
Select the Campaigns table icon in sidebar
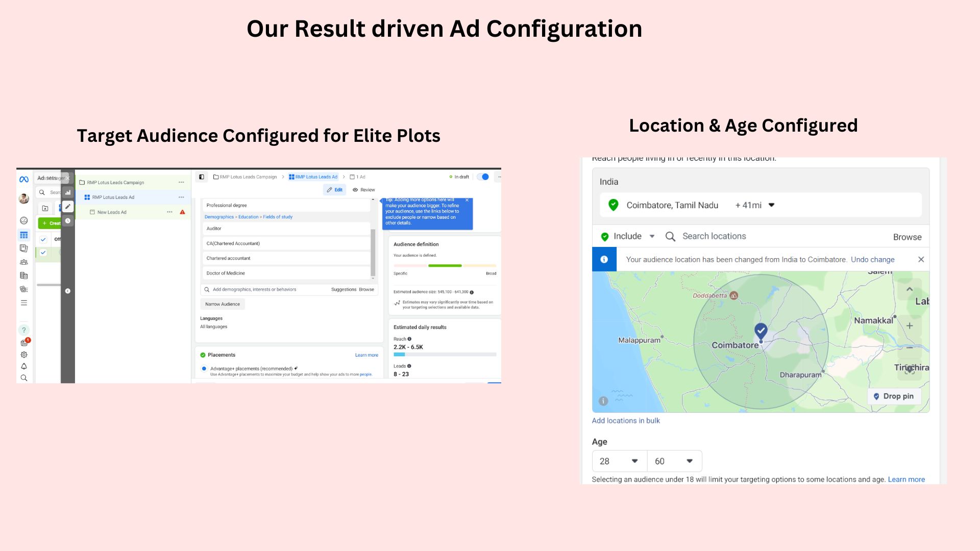pos(24,235)
